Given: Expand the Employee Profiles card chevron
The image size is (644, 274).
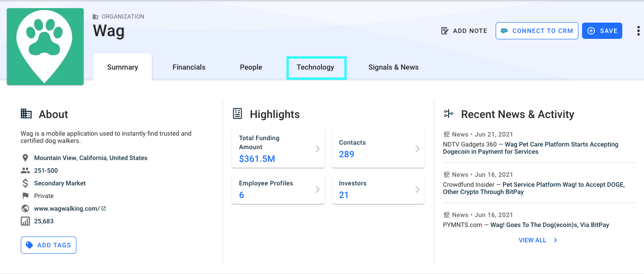Looking at the screenshot, I should [x=317, y=189].
